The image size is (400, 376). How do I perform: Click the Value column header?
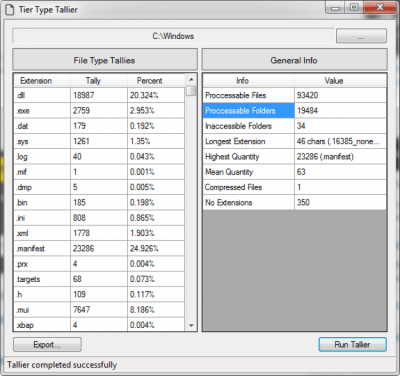(340, 81)
